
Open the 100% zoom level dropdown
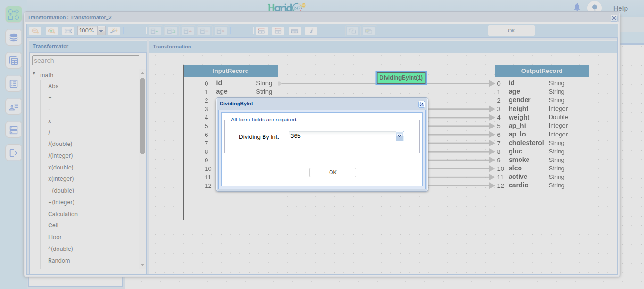[x=100, y=31]
